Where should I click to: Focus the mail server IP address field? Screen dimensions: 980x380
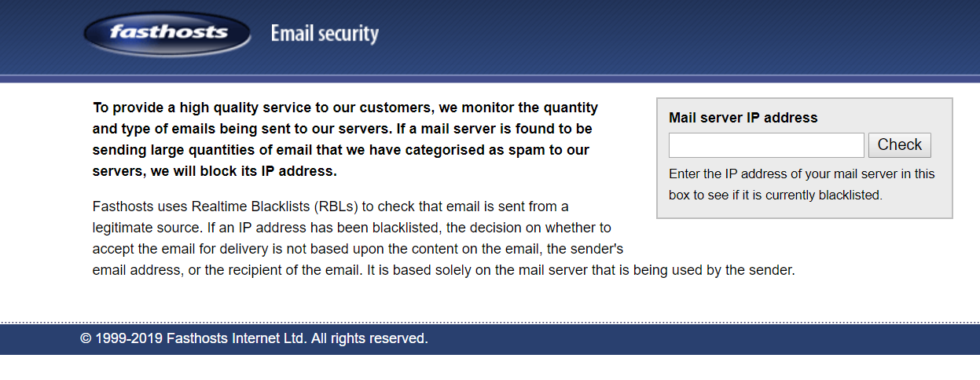click(x=766, y=145)
